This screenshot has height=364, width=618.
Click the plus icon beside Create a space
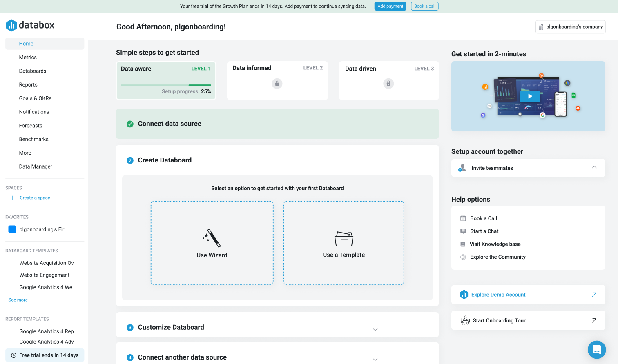click(x=13, y=198)
